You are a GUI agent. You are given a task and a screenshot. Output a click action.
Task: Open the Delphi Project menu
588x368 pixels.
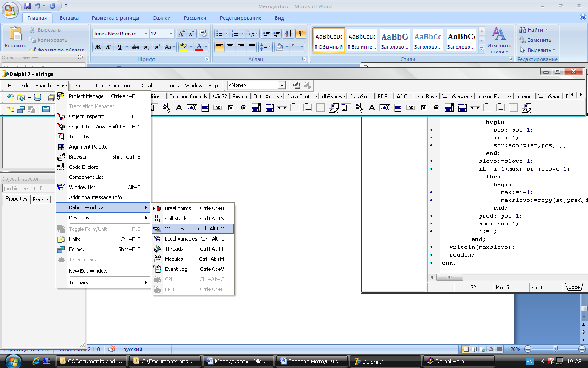coord(80,86)
